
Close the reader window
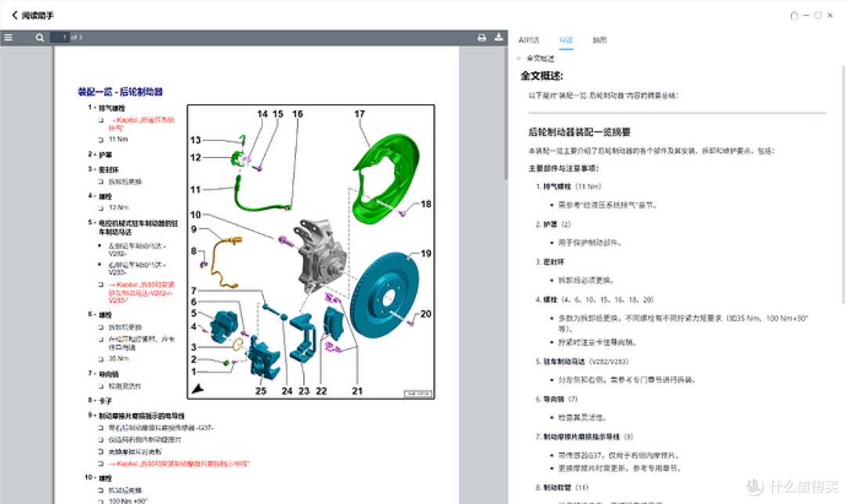pos(830,16)
